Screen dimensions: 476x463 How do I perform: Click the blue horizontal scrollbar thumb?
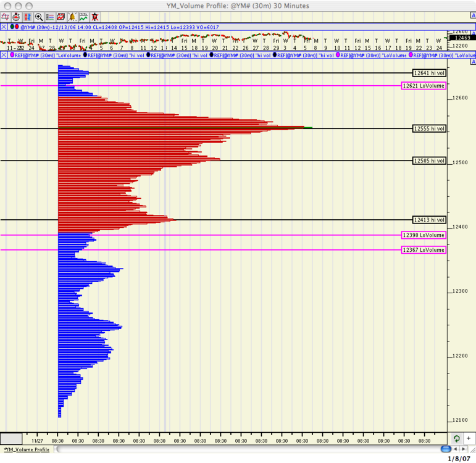tap(446, 449)
